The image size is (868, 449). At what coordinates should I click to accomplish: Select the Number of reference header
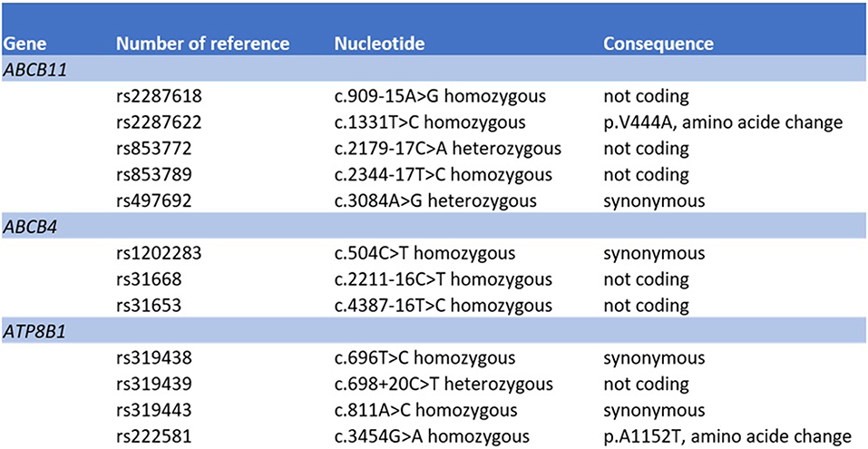pos(202,44)
